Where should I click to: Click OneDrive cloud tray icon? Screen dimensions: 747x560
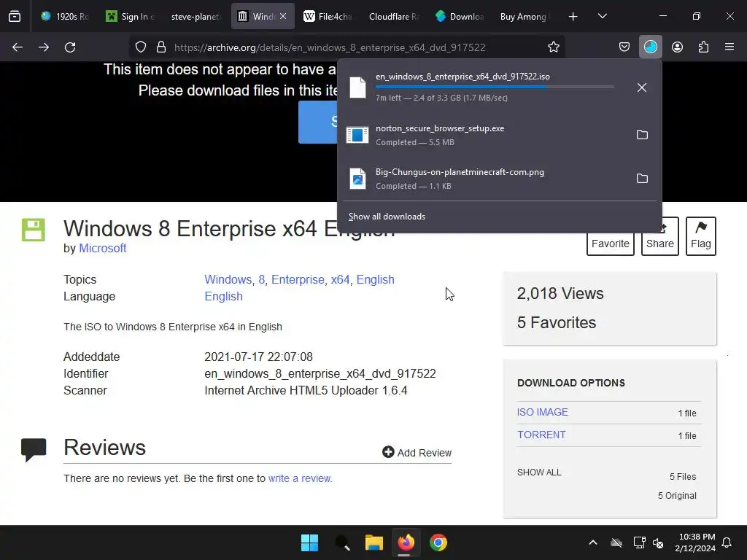click(x=616, y=542)
